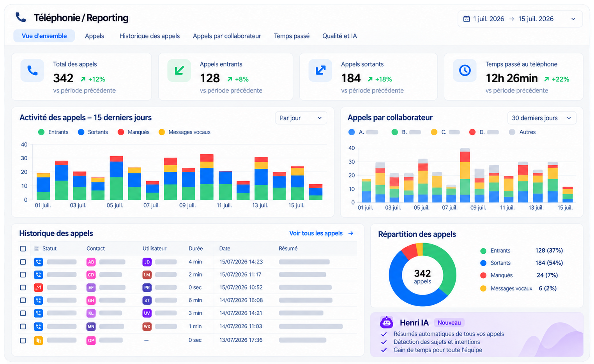Toggle the select-all checkbox in table header
This screenshot has height=364, width=594.
[x=23, y=249]
